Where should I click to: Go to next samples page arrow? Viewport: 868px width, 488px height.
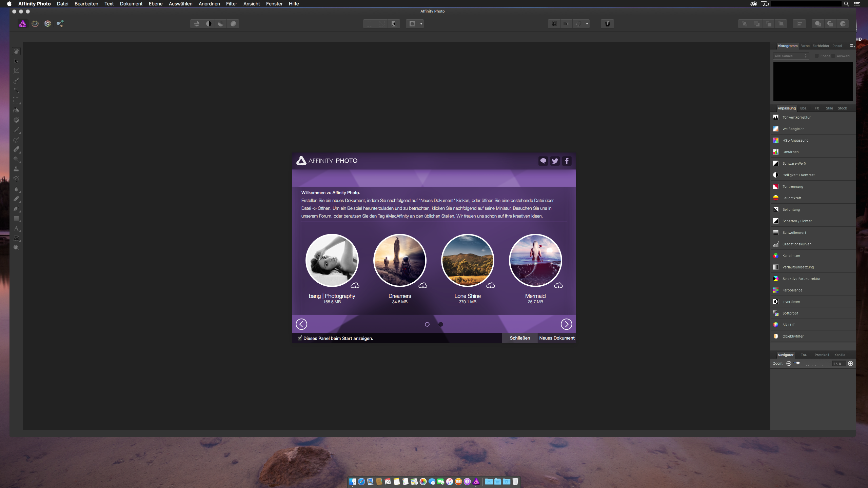[566, 324]
